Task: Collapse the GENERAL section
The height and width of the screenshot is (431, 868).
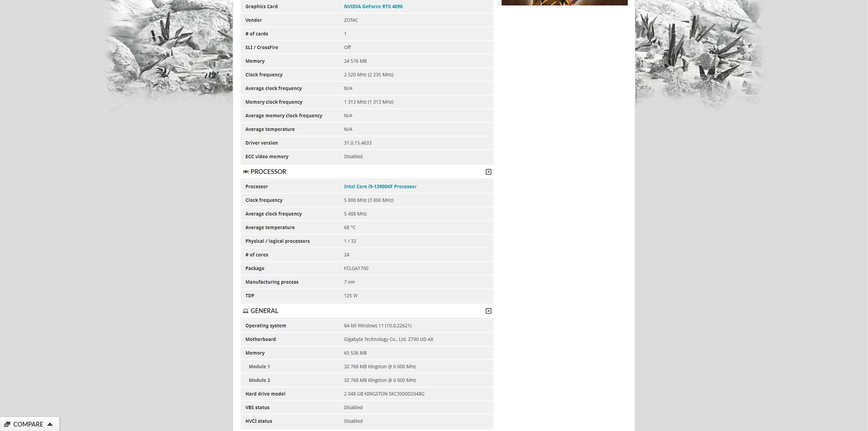Action: pos(488,311)
